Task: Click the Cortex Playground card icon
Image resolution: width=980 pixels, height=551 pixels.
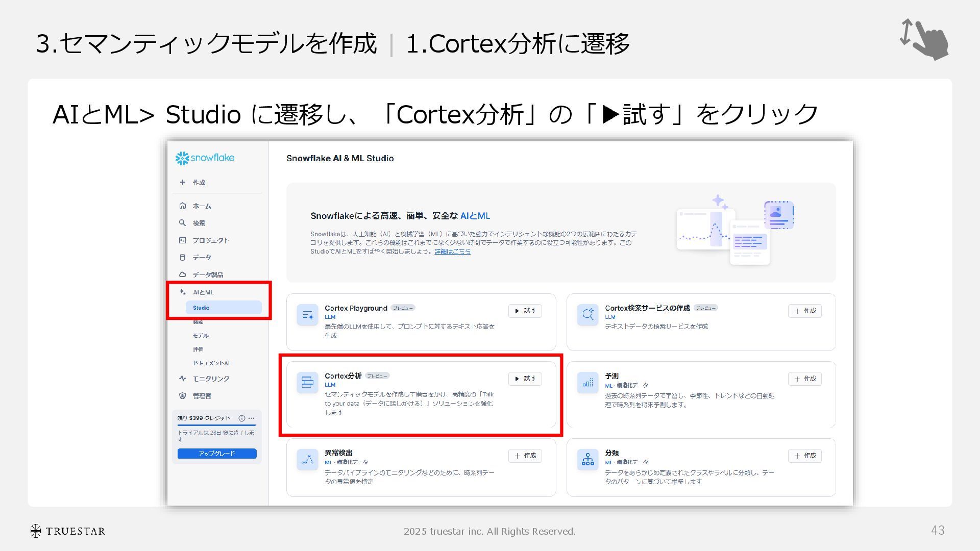Action: (308, 315)
